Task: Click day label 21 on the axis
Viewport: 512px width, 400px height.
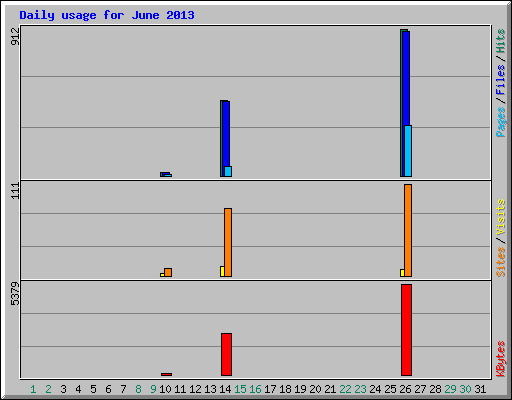Action: [330, 389]
